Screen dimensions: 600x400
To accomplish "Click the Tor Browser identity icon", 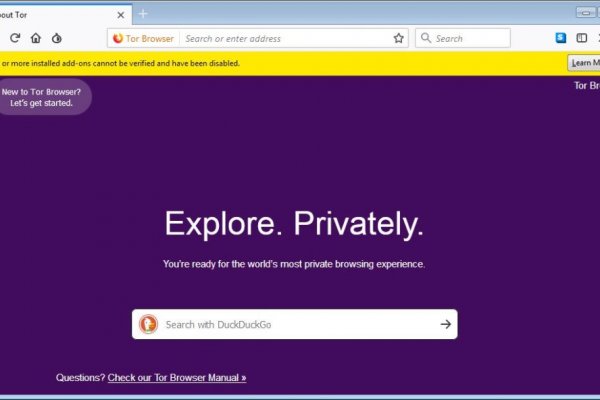I will click(118, 38).
